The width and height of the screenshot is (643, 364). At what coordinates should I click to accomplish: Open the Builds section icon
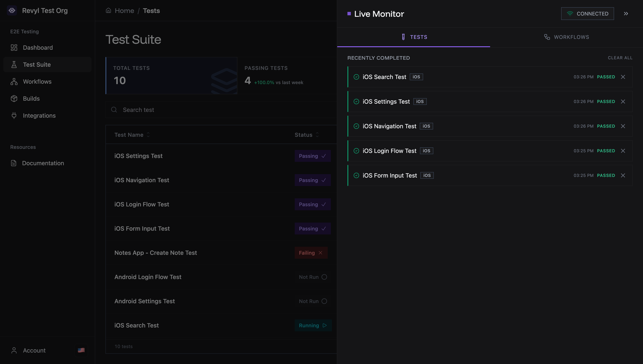tap(14, 99)
